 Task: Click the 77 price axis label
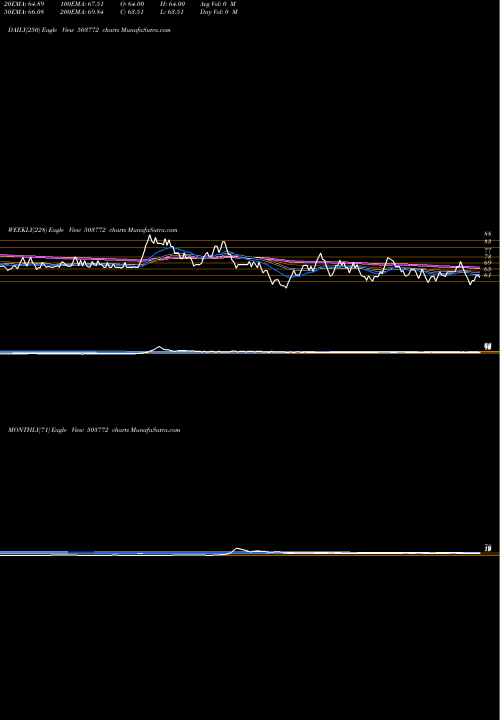(x=488, y=251)
